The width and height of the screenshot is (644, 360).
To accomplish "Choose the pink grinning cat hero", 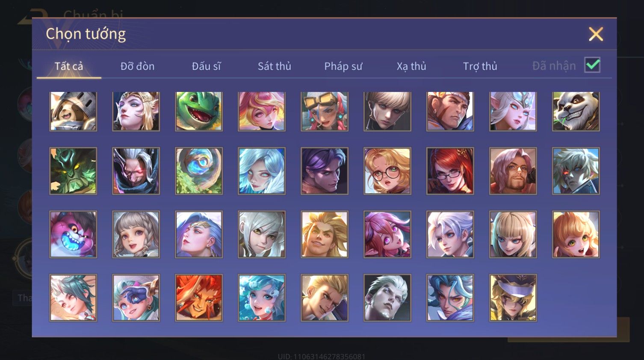I will [73, 234].
